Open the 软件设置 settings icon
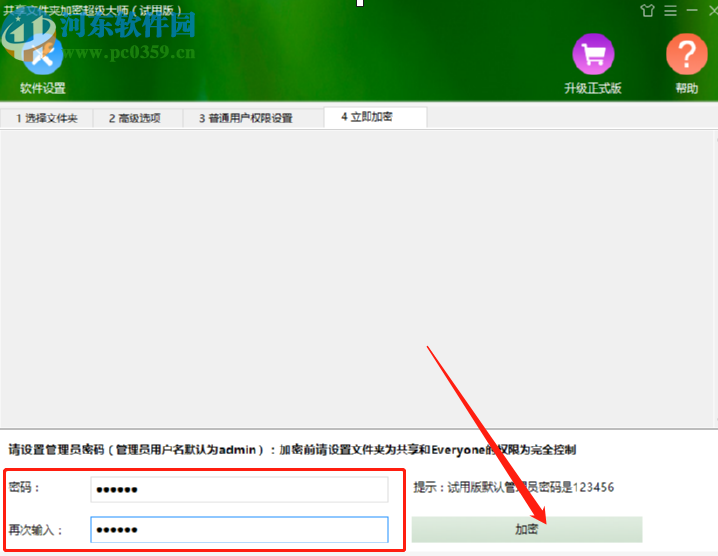The image size is (718, 556). click(42, 55)
